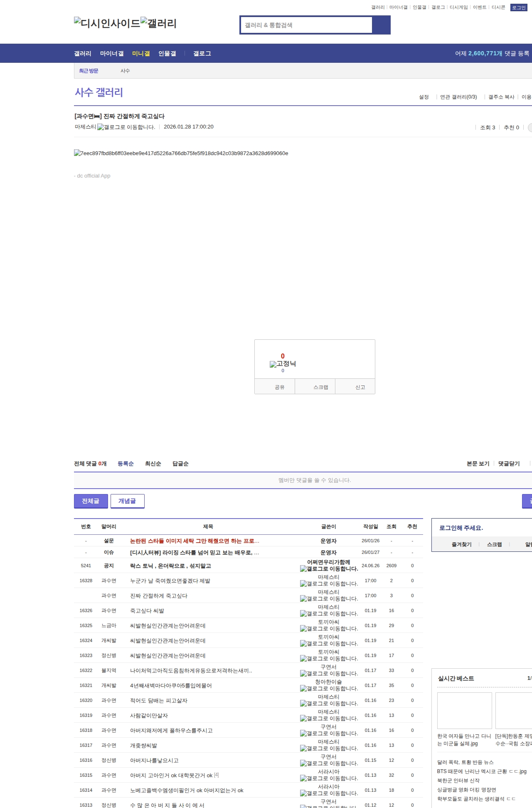Click the 디시인사이드 logo image

107,23
